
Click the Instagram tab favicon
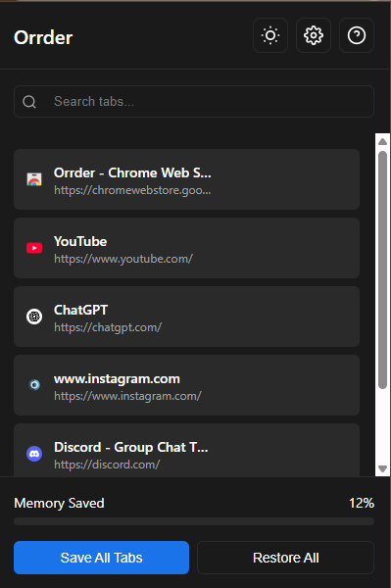click(34, 385)
